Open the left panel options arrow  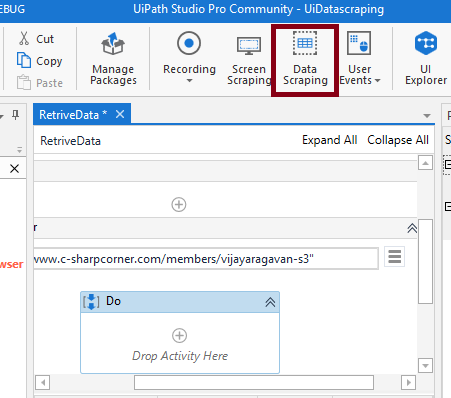(1, 116)
